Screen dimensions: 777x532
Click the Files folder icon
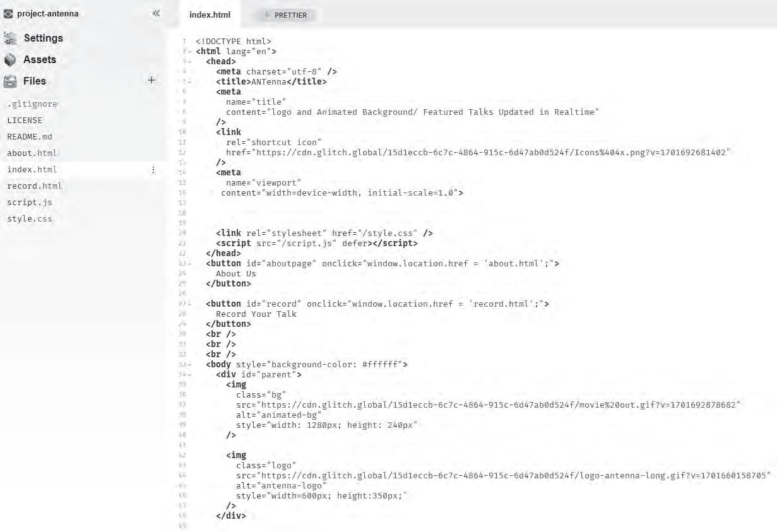click(9, 81)
